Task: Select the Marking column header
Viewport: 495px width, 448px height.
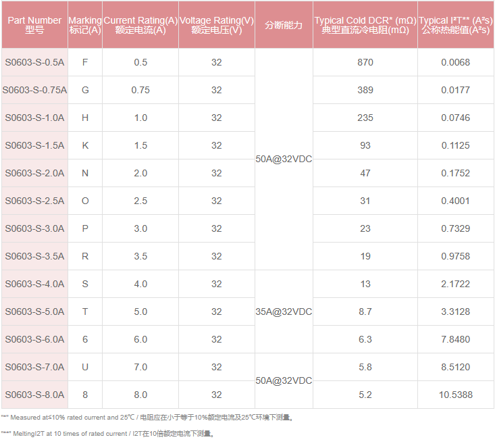Action: tap(85, 25)
